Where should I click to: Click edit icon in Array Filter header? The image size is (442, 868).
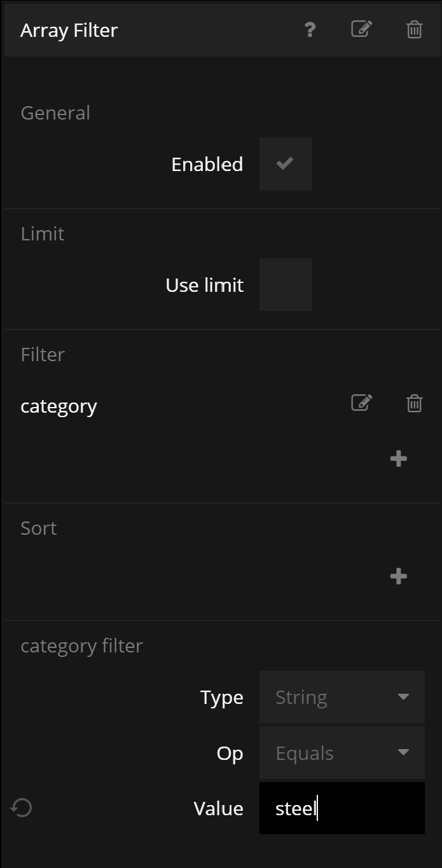[361, 29]
